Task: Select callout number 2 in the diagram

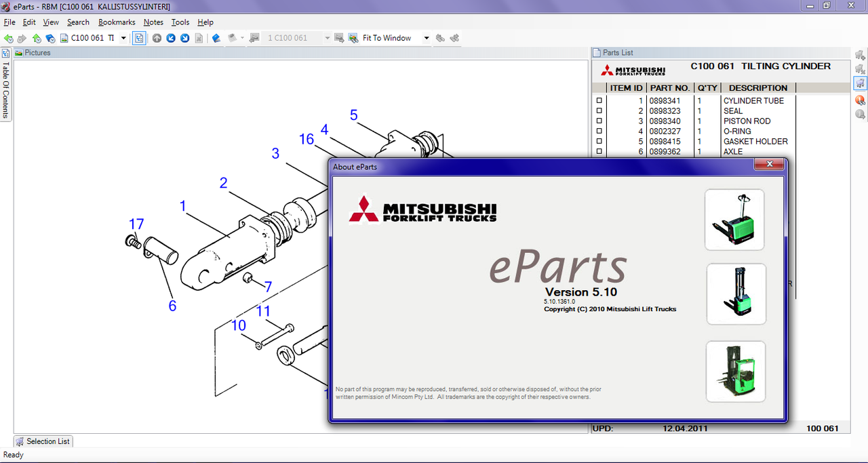Action: pos(223,183)
